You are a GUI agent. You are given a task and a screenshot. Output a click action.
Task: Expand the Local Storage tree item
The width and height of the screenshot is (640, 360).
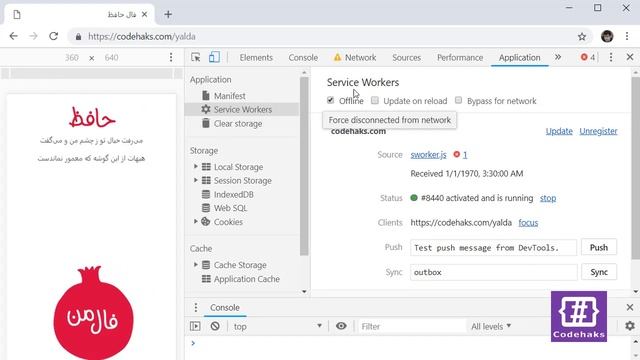(196, 167)
